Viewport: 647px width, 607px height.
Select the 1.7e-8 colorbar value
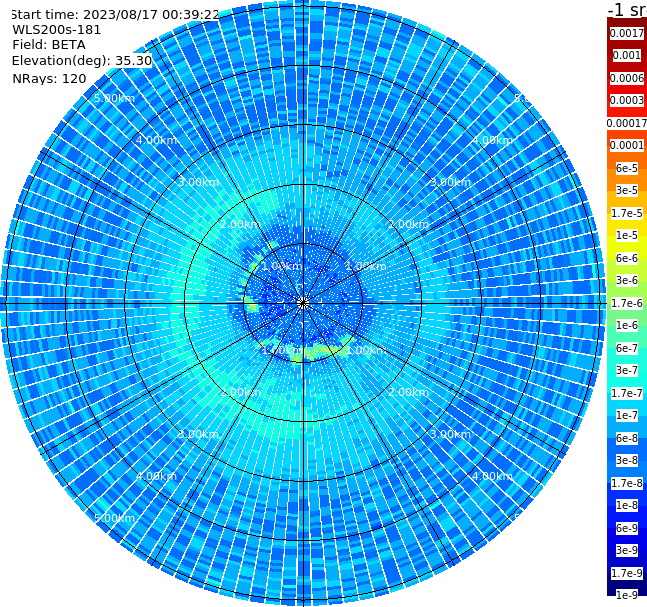627,483
